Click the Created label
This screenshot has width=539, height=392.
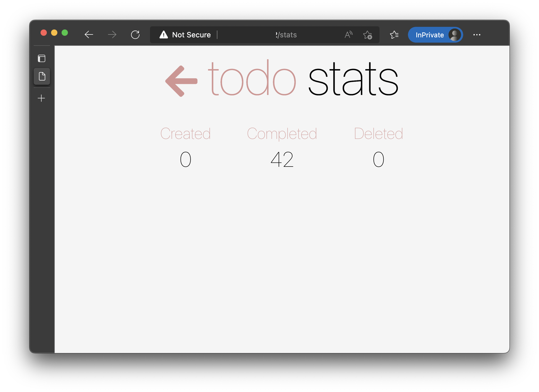[x=186, y=134]
